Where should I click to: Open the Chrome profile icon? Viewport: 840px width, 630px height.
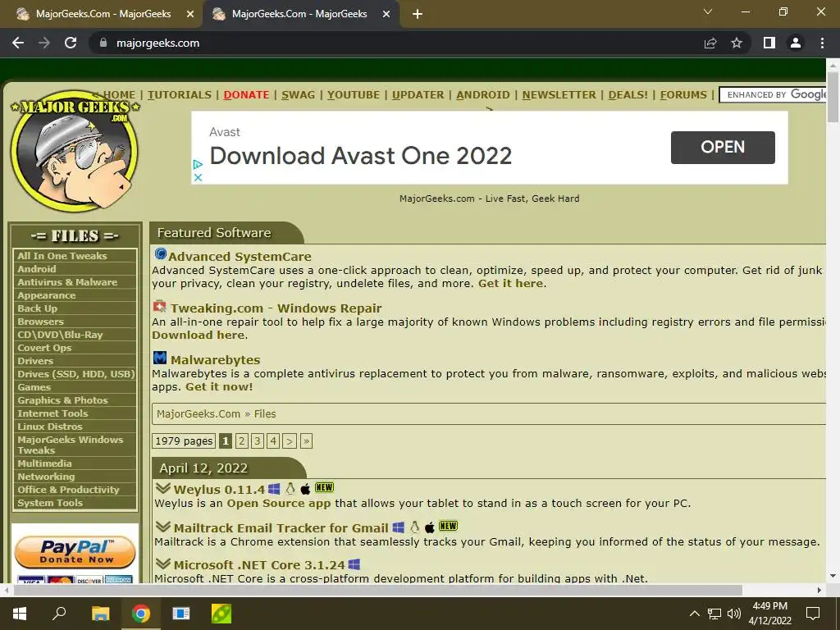point(796,43)
